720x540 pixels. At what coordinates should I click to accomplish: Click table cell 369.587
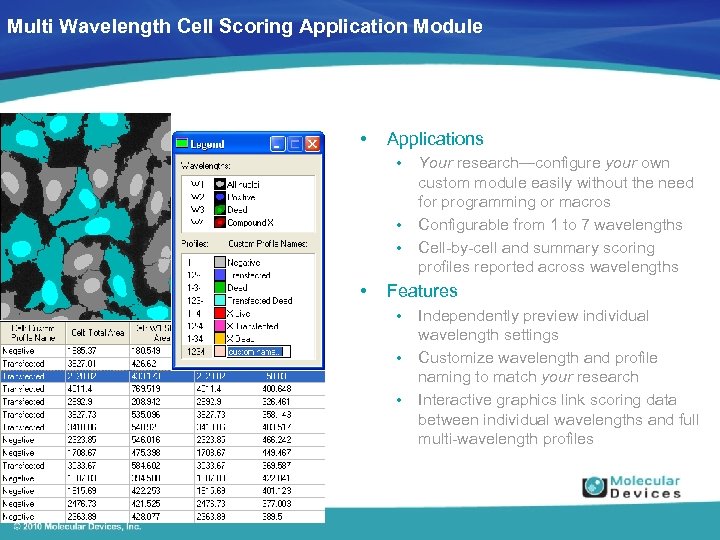pyautogui.click(x=277, y=466)
